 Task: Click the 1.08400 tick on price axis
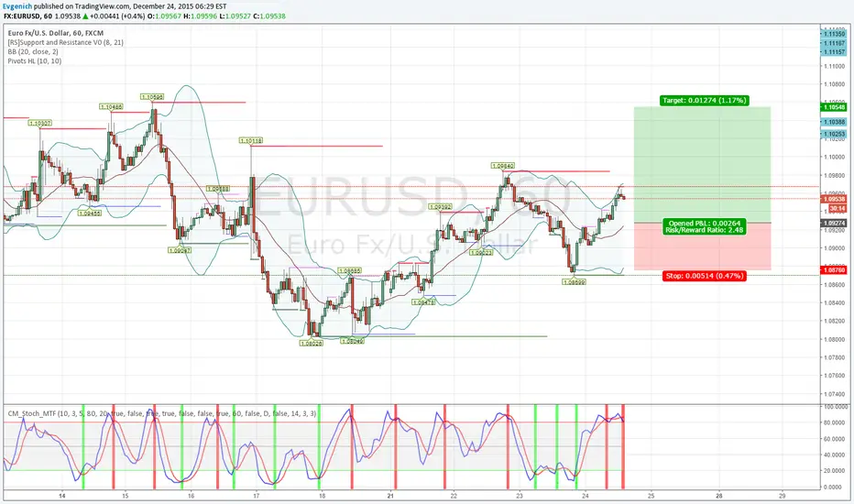(835, 303)
